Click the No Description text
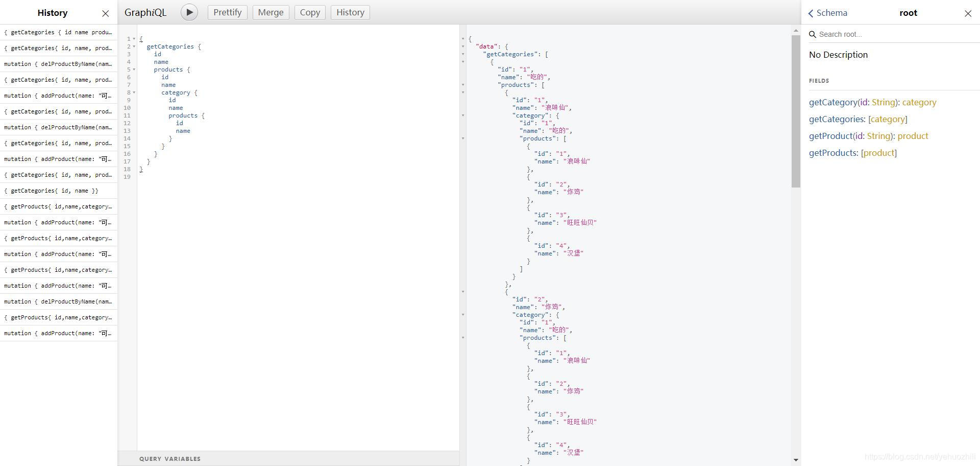Image resolution: width=980 pixels, height=466 pixels. pyautogui.click(x=838, y=55)
